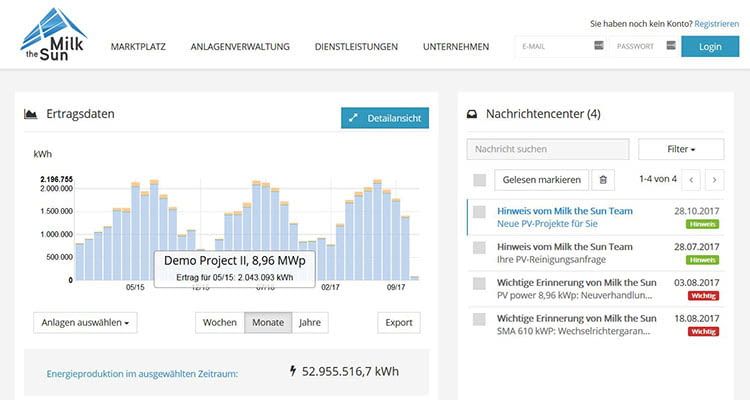This screenshot has height=400, width=750.
Task: Click the Nachrichtencenter inbox icon
Action: click(x=472, y=114)
